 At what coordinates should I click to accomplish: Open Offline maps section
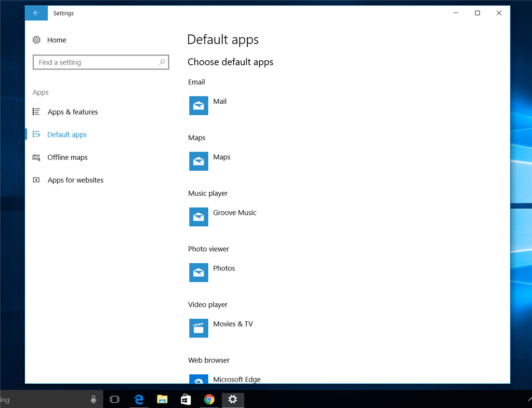coord(67,157)
